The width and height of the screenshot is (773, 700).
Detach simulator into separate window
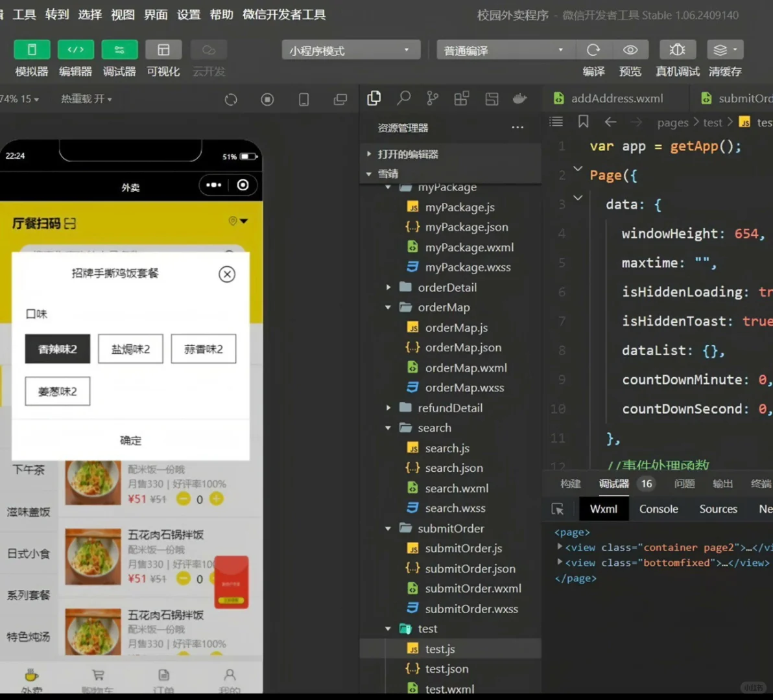(x=340, y=100)
